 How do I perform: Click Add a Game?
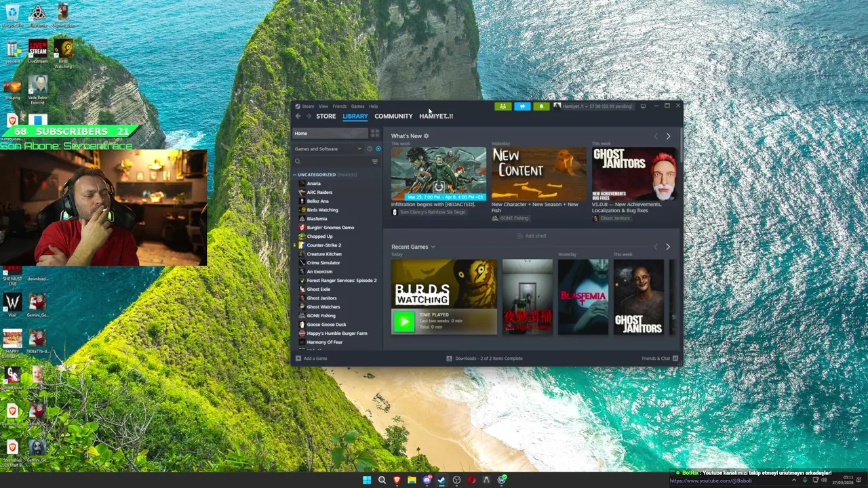tap(311, 359)
